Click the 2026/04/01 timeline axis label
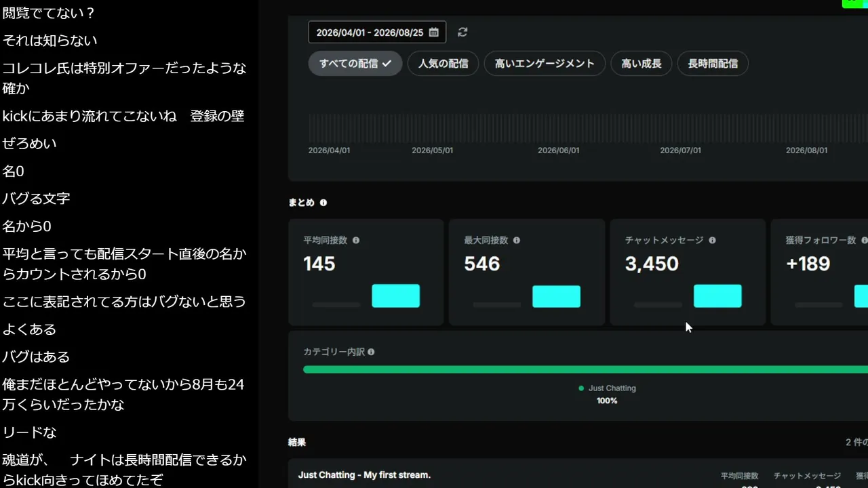 click(x=330, y=150)
